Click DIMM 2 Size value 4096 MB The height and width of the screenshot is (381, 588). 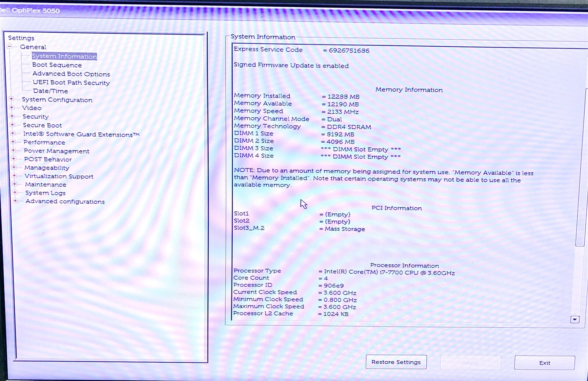(340, 142)
